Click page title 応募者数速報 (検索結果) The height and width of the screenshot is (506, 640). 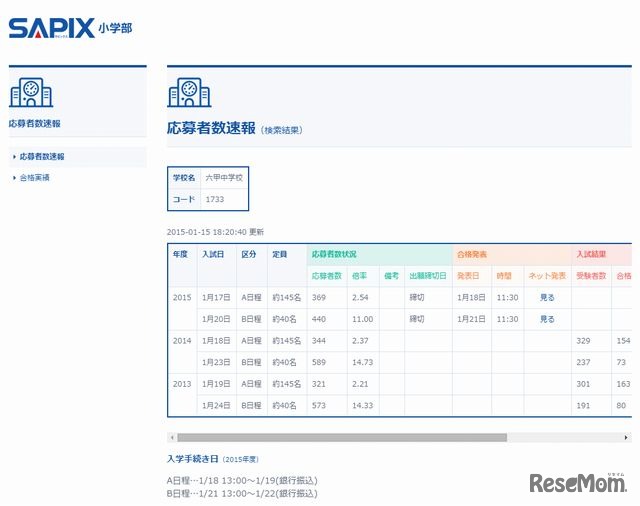click(x=235, y=128)
